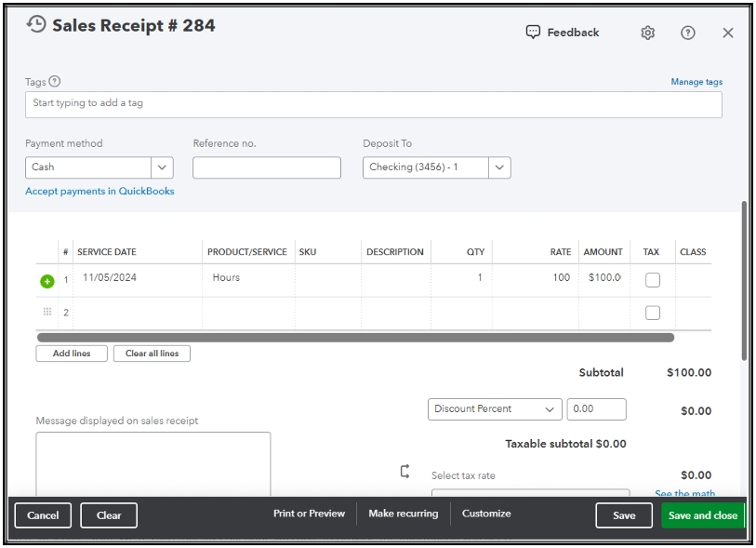Close the sales receipt with the X icon
Screen dimensions: 756x548
pos(728,32)
